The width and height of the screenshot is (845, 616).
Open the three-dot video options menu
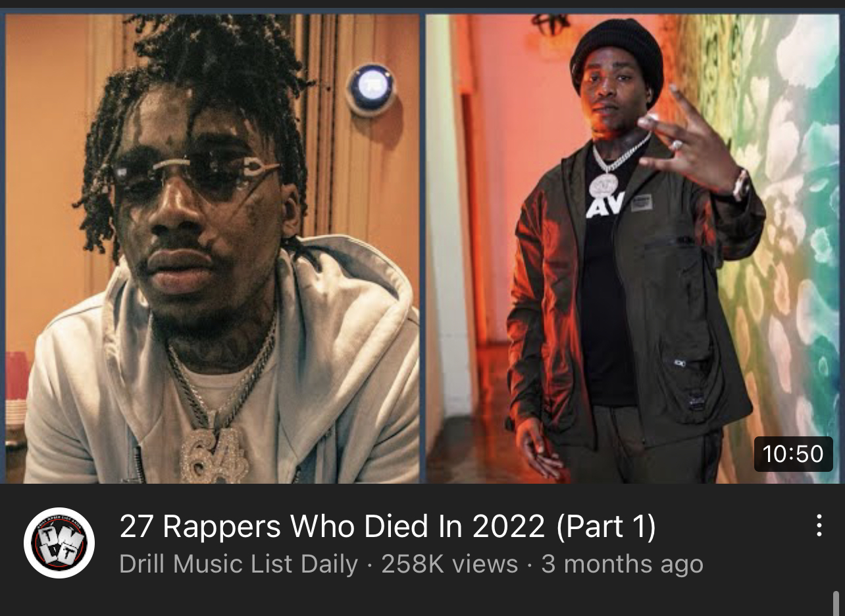pyautogui.click(x=819, y=525)
